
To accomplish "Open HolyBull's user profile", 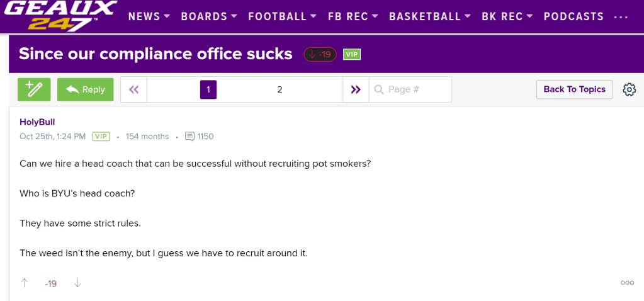I will tap(37, 122).
